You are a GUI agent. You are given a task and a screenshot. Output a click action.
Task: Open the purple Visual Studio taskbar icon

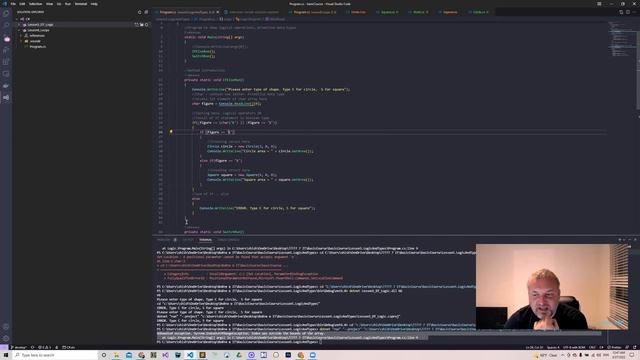click(x=165, y=355)
